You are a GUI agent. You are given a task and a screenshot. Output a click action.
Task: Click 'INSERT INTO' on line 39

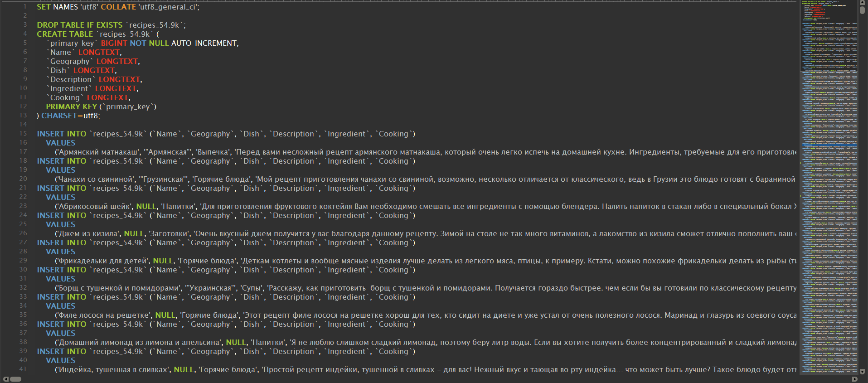[62, 351]
